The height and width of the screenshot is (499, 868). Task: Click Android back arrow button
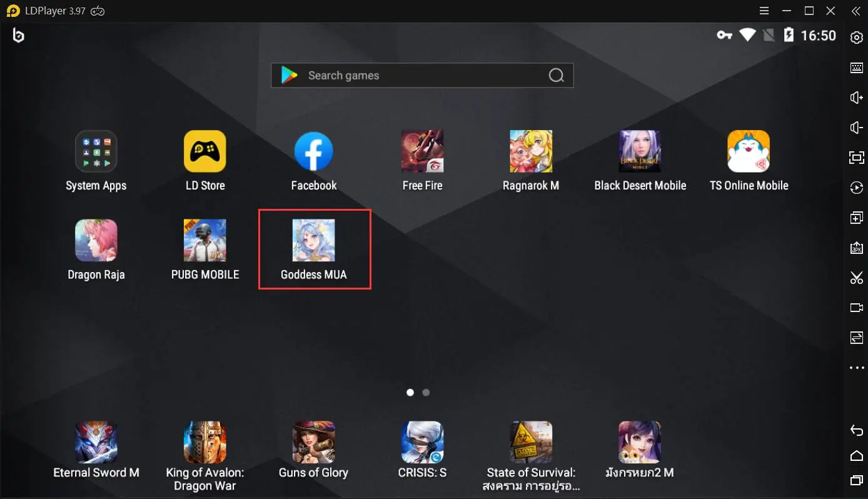[857, 430]
